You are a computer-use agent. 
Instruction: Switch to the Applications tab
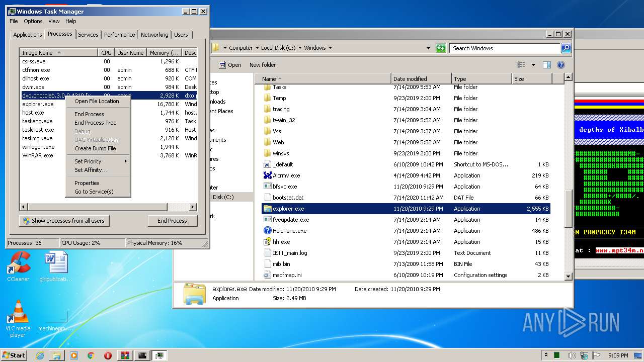(x=28, y=35)
